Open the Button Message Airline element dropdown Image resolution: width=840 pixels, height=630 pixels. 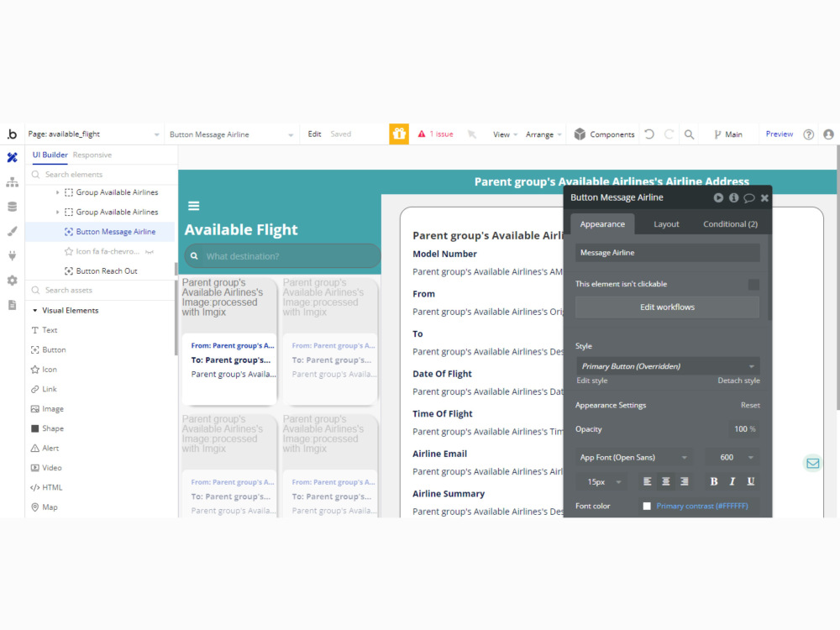232,134
